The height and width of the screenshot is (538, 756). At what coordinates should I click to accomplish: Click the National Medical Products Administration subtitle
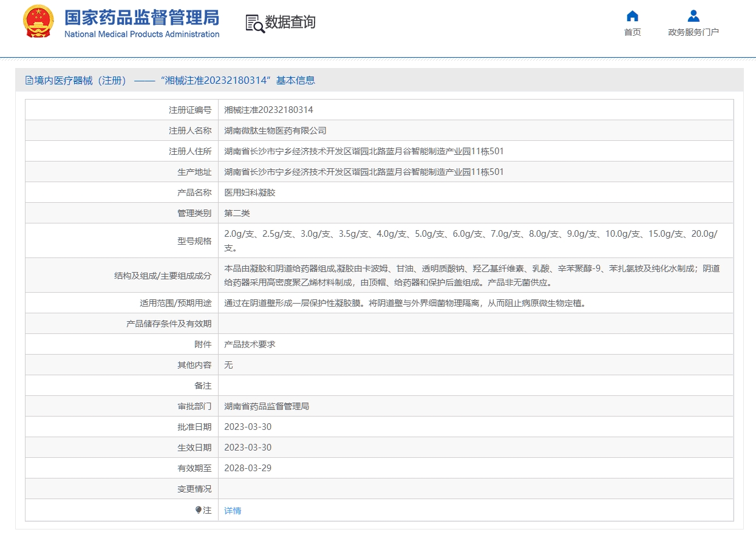pyautogui.click(x=141, y=35)
